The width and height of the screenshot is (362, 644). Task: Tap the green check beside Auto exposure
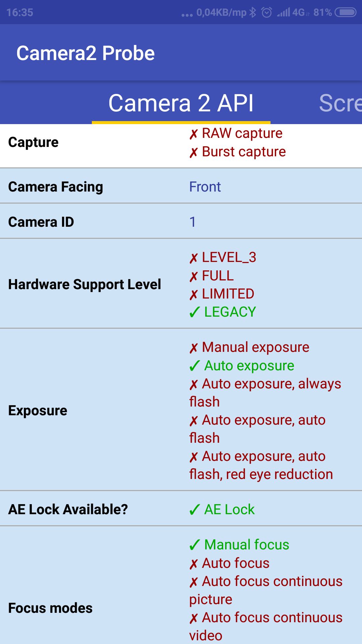194,366
